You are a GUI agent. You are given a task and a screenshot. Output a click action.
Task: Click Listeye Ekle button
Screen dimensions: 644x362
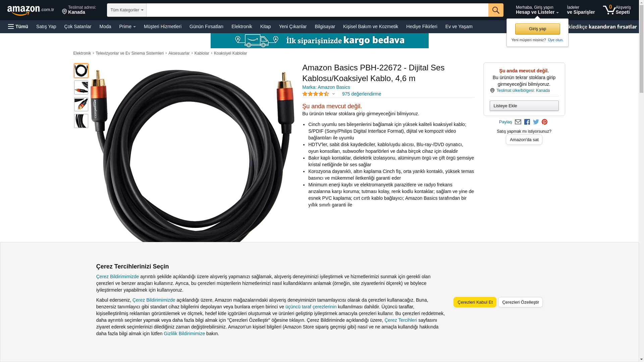[x=524, y=106]
